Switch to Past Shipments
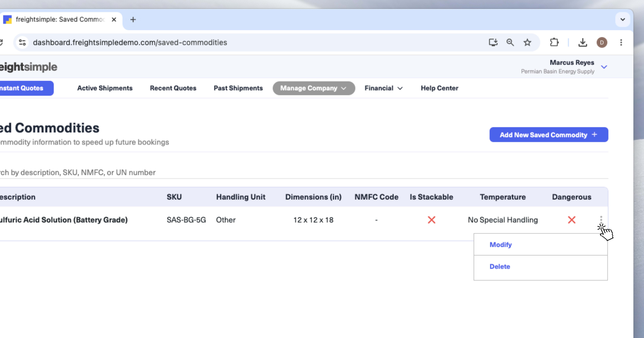 pos(238,88)
